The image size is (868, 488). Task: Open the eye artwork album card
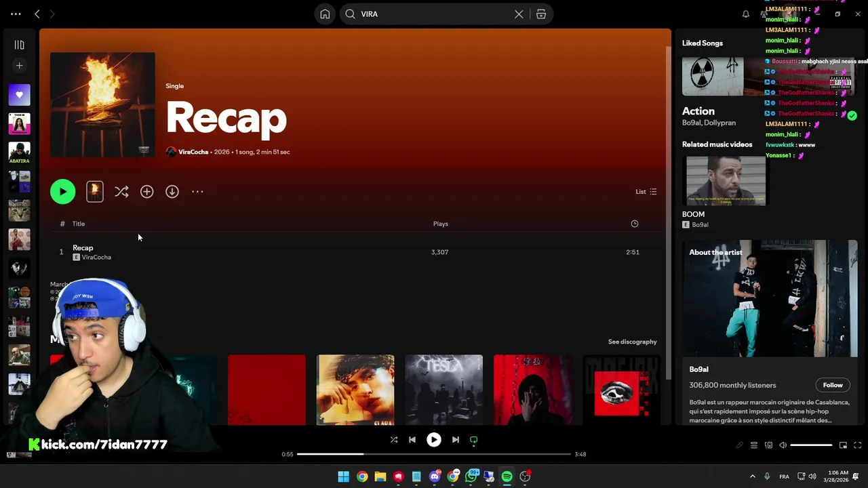[x=622, y=390]
